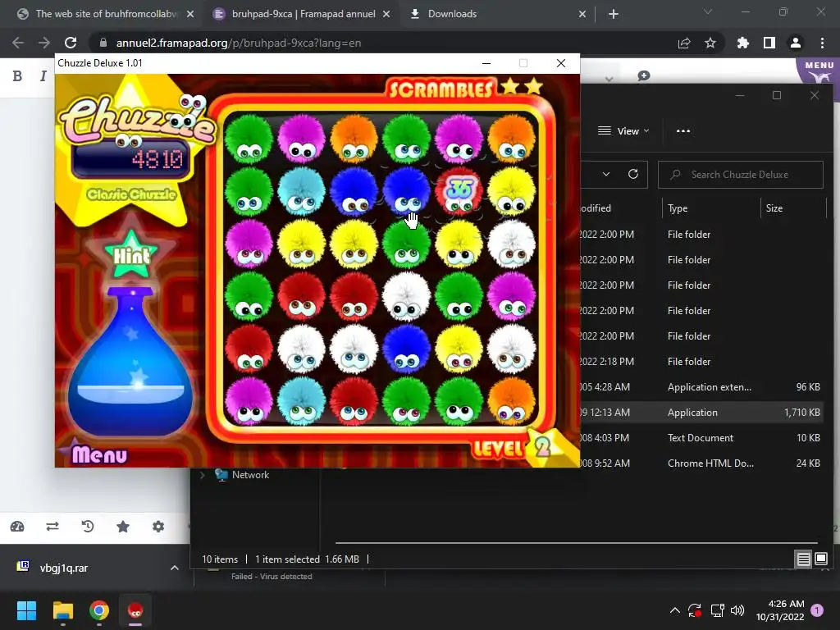The height and width of the screenshot is (630, 840).
Task: Show hidden system tray icons
Action: point(675,610)
